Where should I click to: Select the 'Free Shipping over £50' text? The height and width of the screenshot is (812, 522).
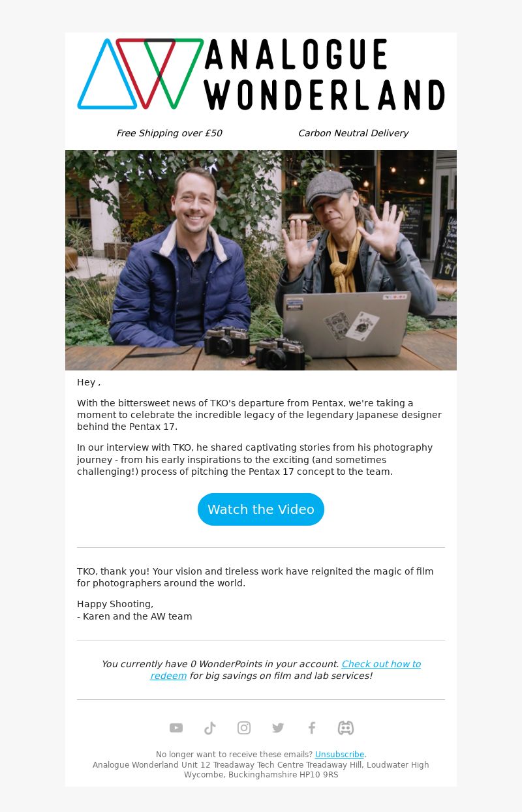(x=169, y=133)
